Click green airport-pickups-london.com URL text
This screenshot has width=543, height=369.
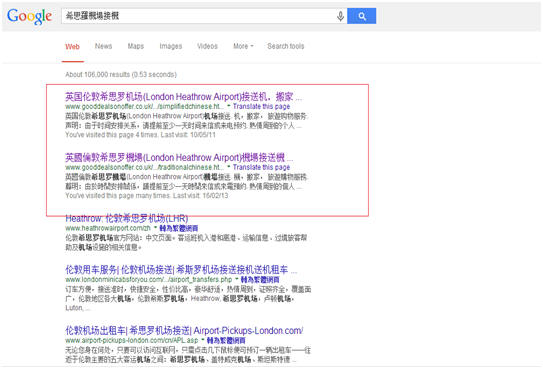pos(132,340)
